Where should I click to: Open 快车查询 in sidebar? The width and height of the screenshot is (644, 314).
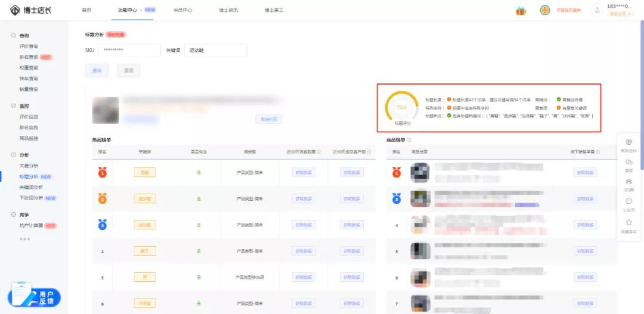[29, 79]
